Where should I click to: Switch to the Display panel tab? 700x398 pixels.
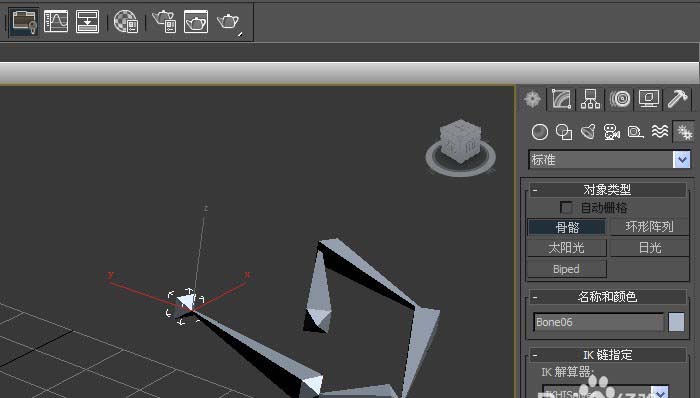tap(649, 99)
